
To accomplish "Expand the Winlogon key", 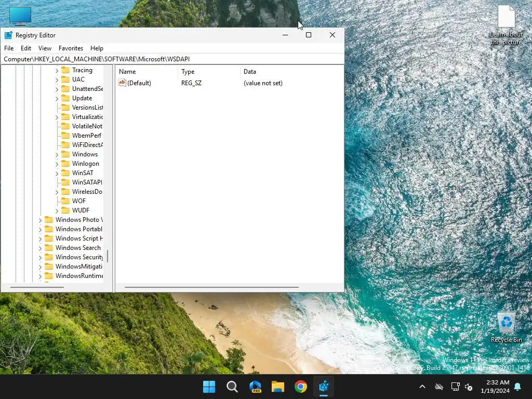I will [x=57, y=164].
